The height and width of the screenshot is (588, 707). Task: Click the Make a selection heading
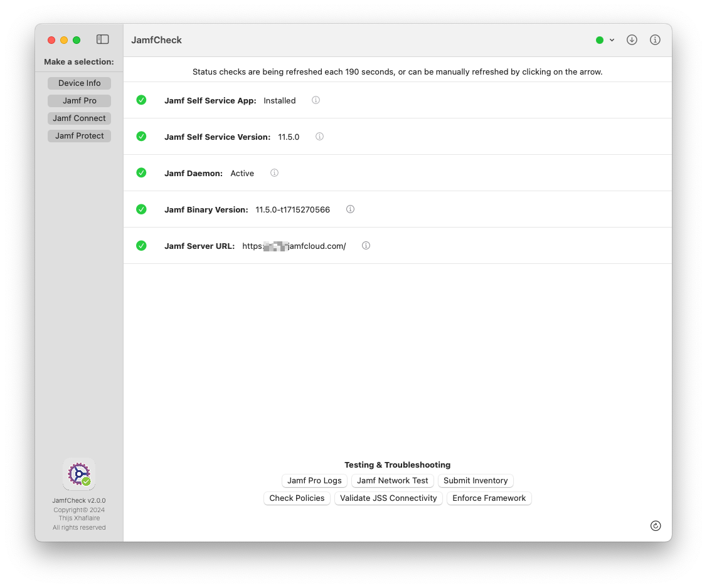pyautogui.click(x=79, y=61)
